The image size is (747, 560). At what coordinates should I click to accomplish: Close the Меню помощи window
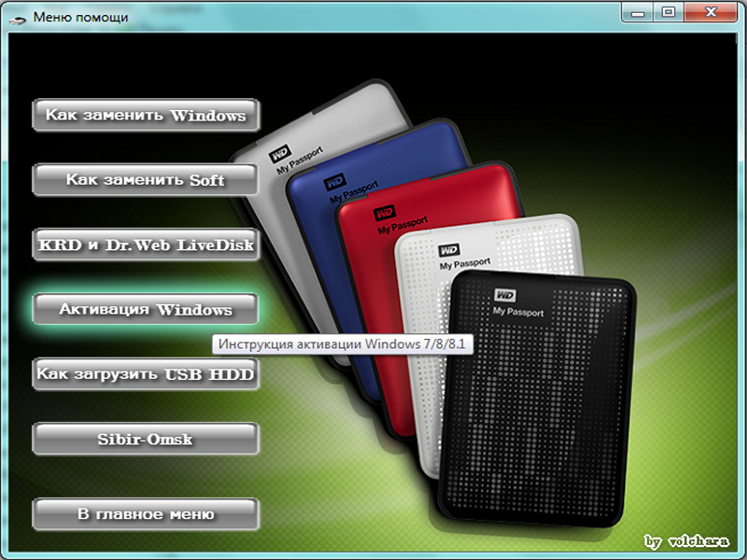click(711, 12)
